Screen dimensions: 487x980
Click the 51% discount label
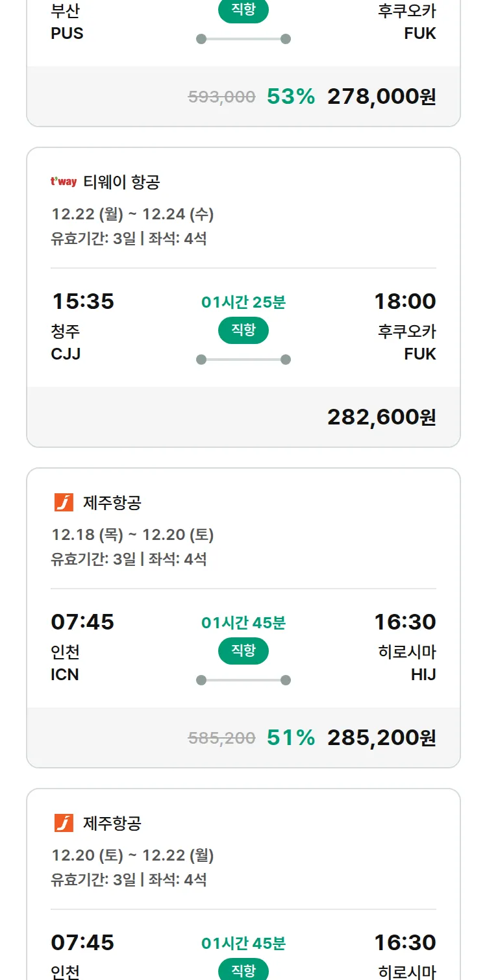tap(291, 738)
